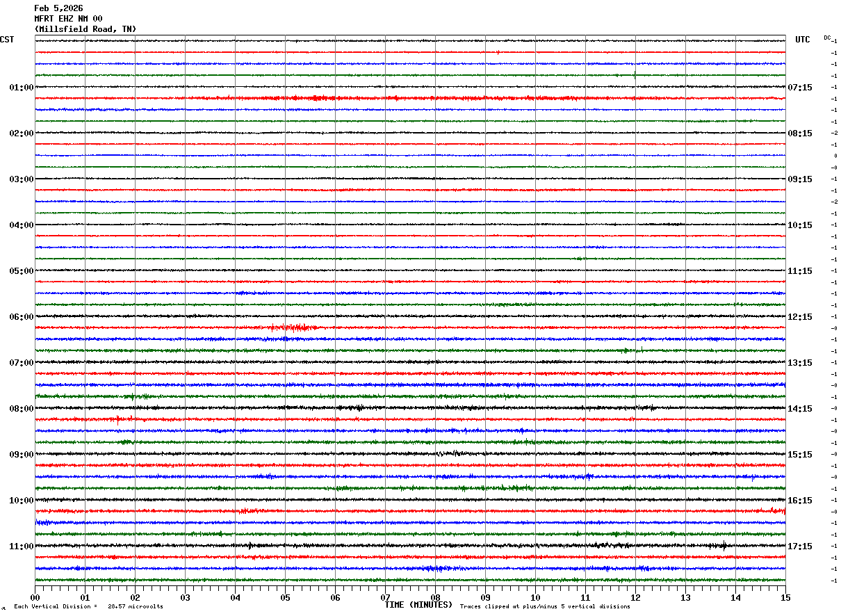Click the "UTC" timezone label
Viewport: 841px width, 616px height.
coord(803,40)
